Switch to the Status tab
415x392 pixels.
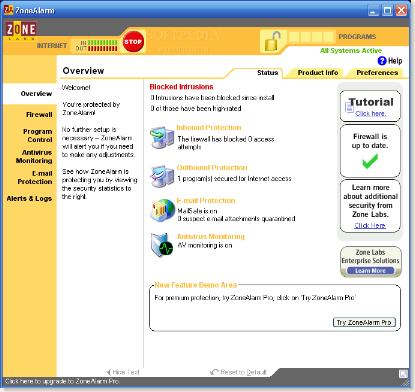click(267, 73)
